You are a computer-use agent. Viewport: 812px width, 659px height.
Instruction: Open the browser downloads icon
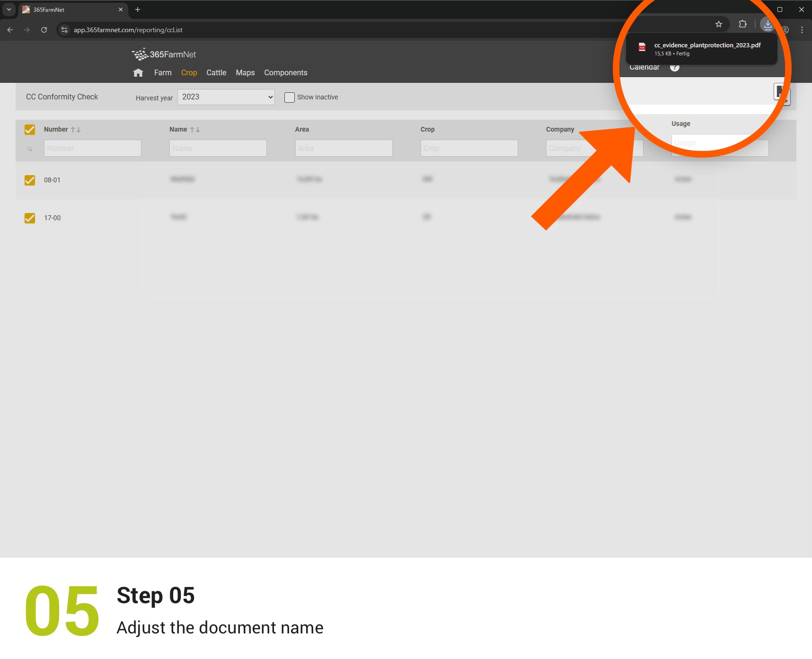[x=768, y=25]
